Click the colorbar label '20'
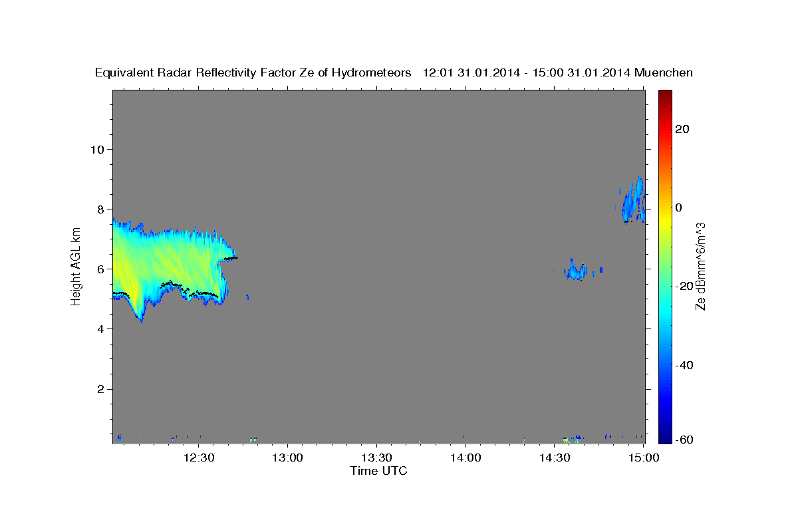 [x=682, y=129]
